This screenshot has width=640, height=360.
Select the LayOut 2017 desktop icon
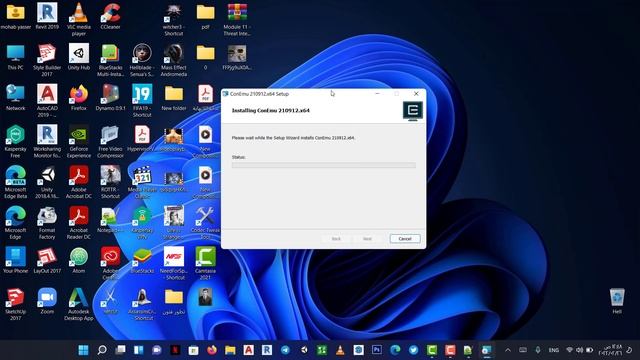(47, 260)
